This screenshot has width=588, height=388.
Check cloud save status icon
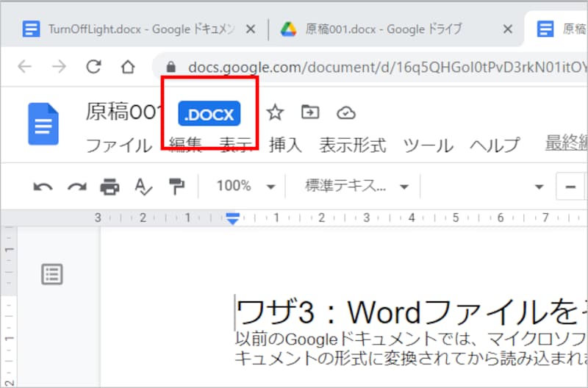pyautogui.click(x=345, y=113)
